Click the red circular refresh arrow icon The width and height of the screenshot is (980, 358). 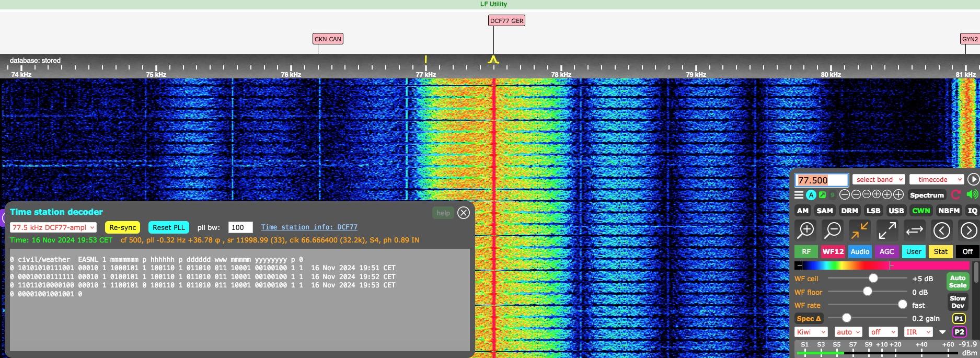[x=956, y=195]
